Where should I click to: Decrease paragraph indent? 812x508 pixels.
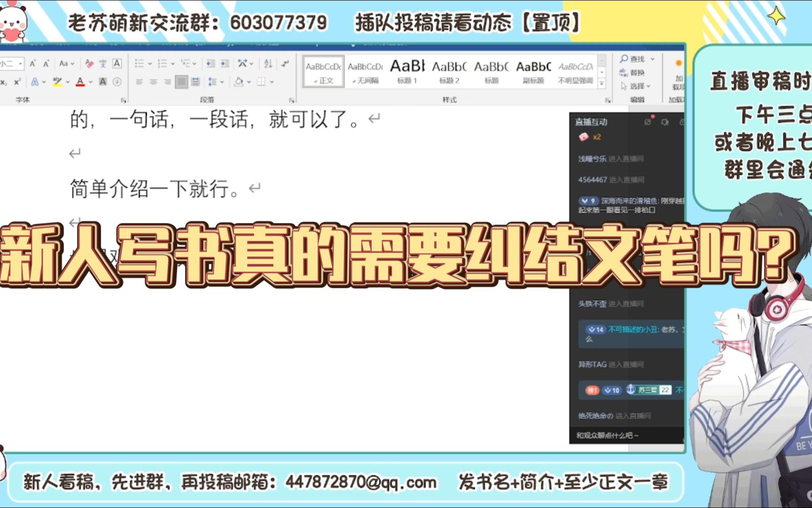(211, 63)
